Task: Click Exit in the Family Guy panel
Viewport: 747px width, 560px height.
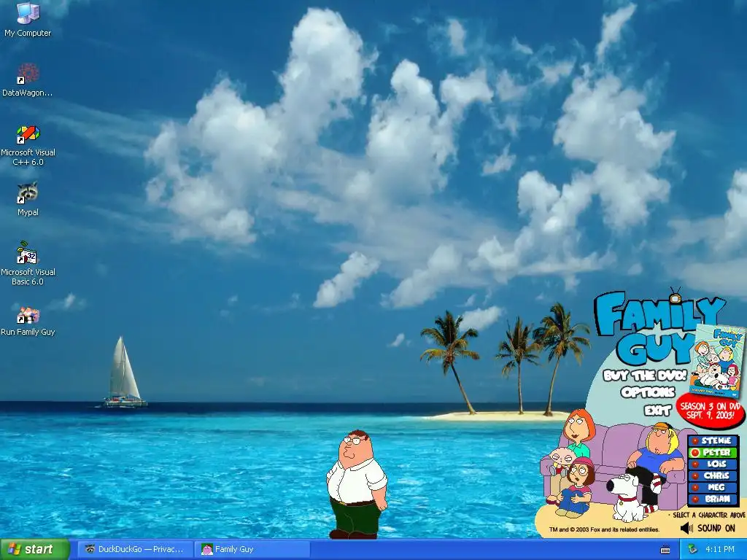Action: (x=657, y=410)
